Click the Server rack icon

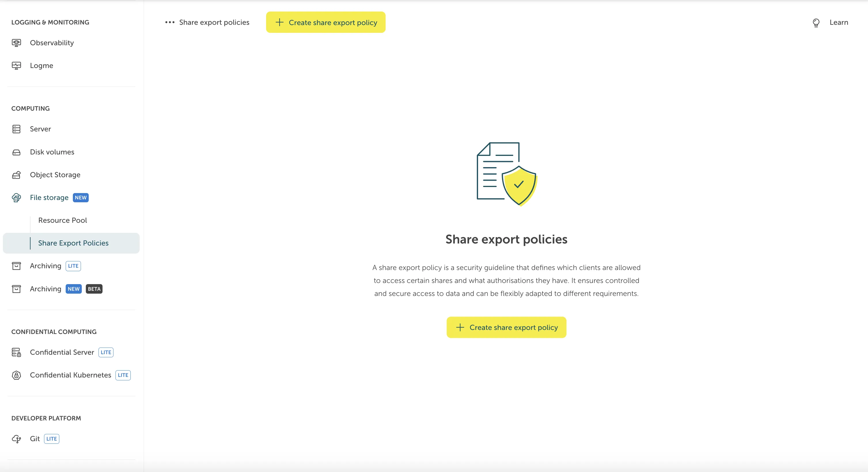click(x=16, y=129)
